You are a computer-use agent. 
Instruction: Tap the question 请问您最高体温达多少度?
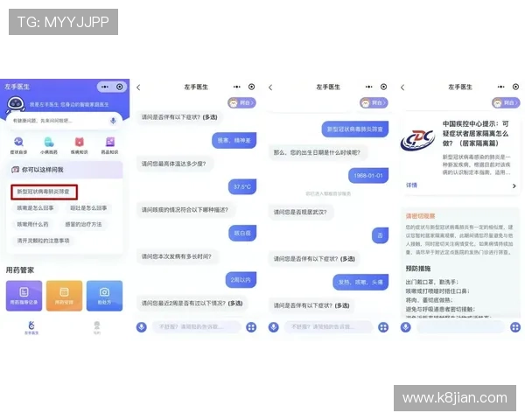174,164
